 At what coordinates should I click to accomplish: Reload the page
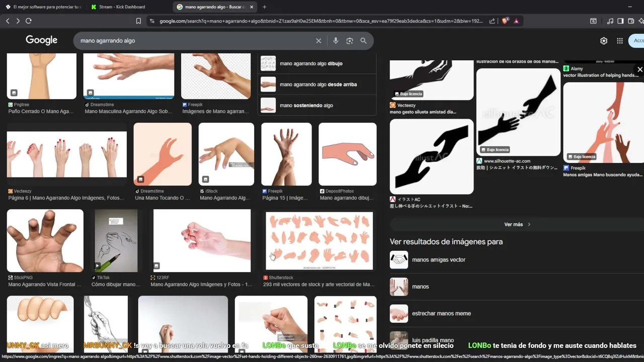pyautogui.click(x=29, y=21)
